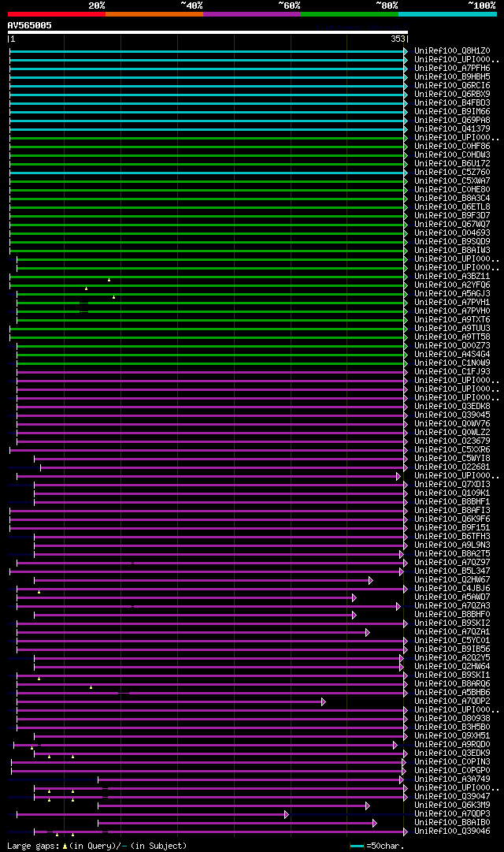Select the UniRef100_Q39045 label

(x=452, y=416)
